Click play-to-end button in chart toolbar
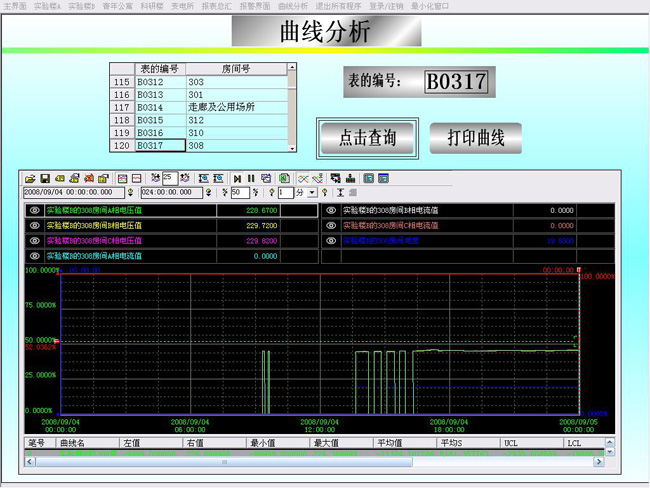Viewport: 650px width, 488px height. tap(237, 179)
